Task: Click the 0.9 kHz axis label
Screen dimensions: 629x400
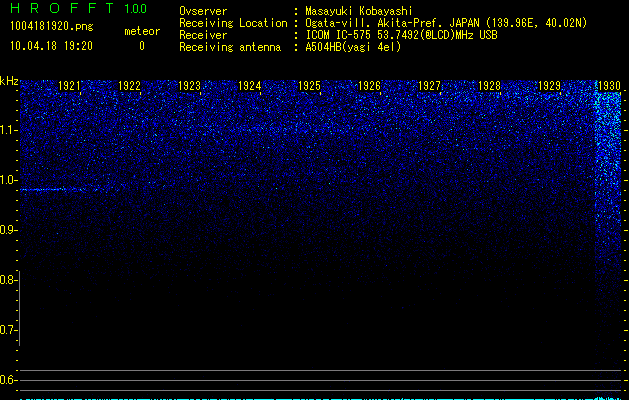Action: click(x=8, y=230)
